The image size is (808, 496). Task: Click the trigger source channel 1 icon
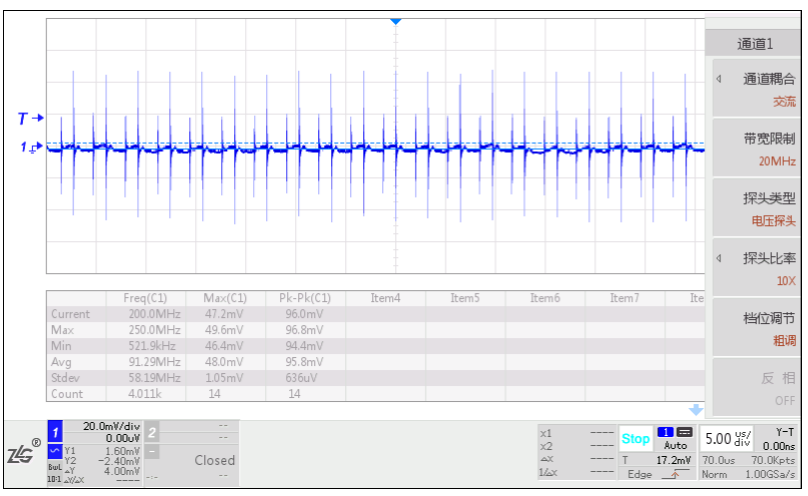[665, 432]
